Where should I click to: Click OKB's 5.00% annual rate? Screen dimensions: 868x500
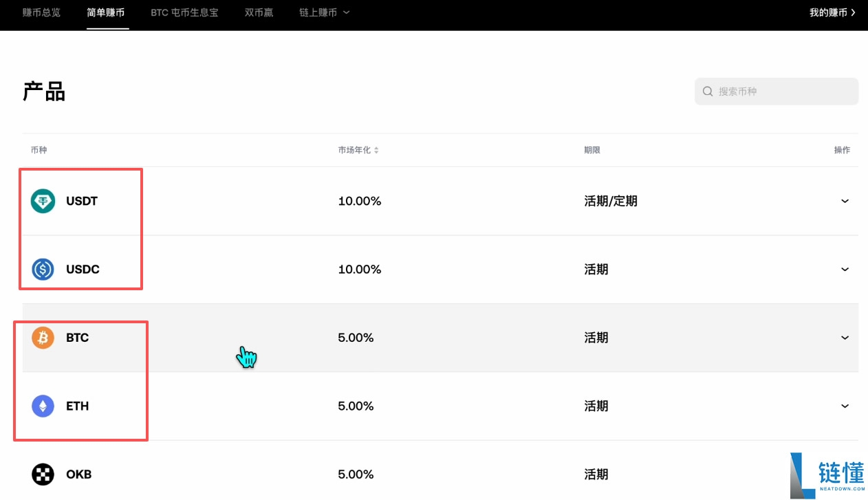tap(356, 474)
